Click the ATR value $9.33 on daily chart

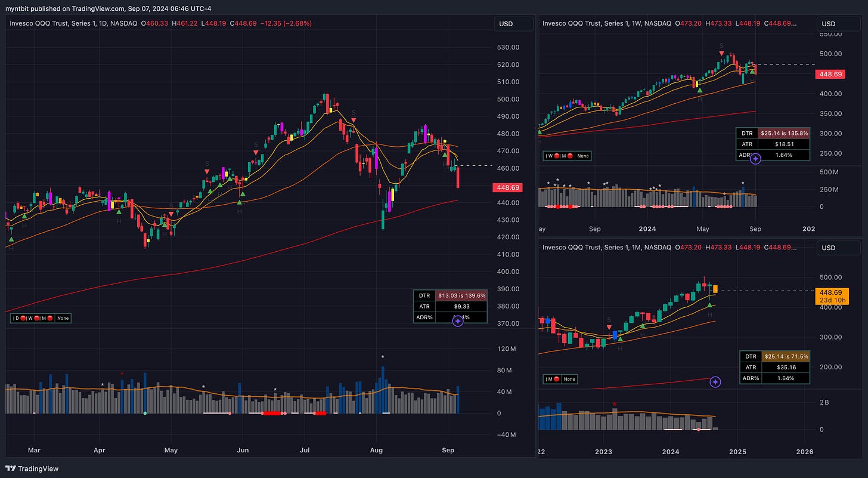461,306
